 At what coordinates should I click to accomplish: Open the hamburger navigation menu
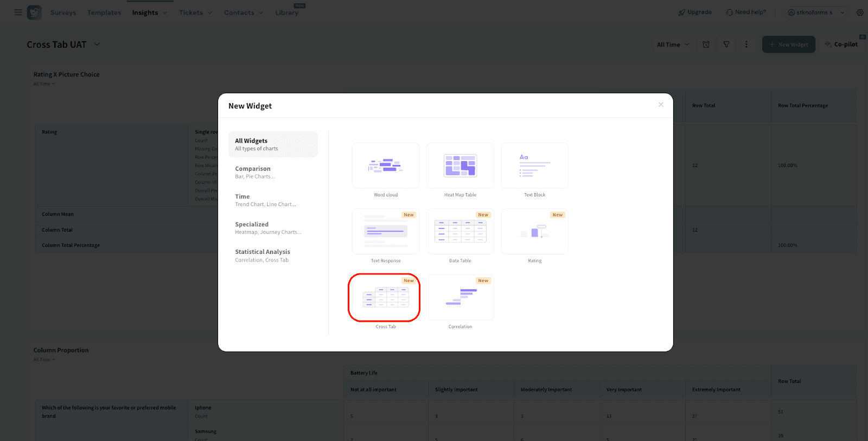[x=18, y=12]
